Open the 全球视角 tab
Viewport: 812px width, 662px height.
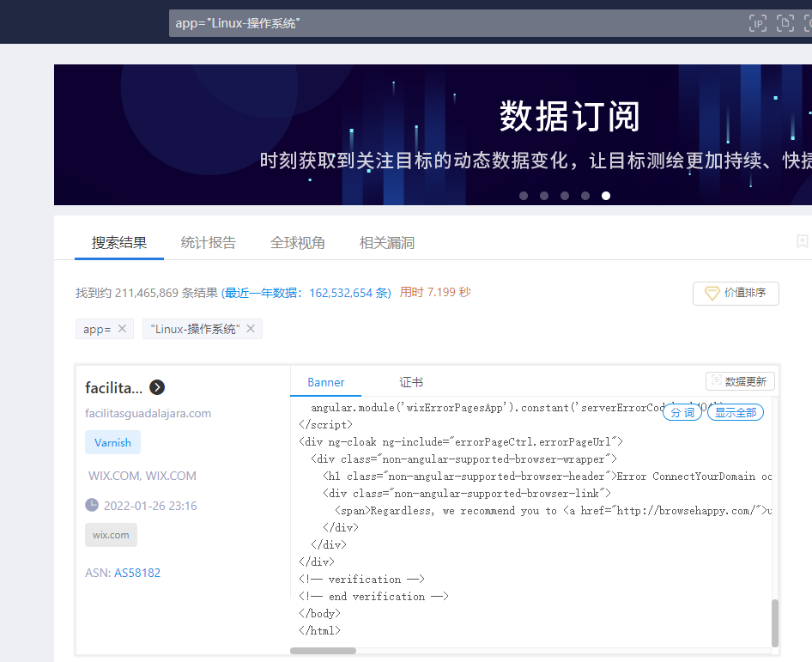click(x=297, y=242)
